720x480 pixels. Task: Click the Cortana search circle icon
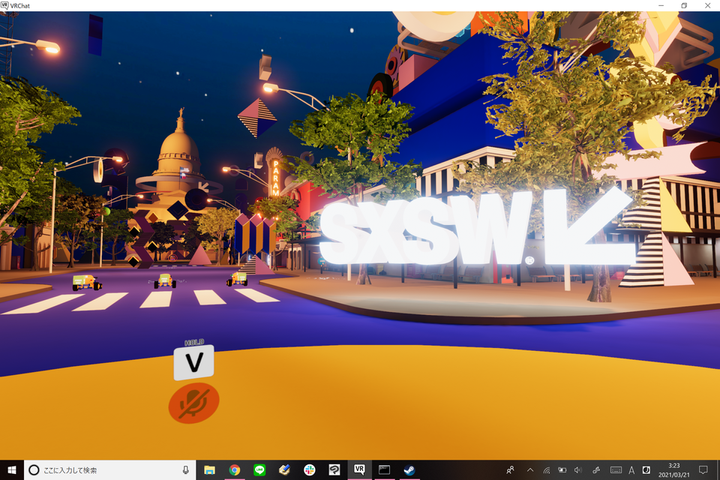click(x=34, y=470)
